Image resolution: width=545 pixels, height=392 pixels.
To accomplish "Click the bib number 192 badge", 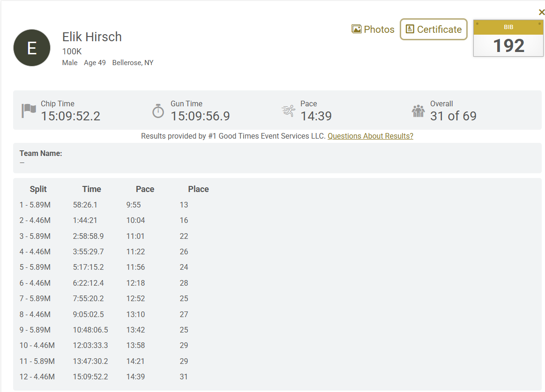I will [508, 39].
